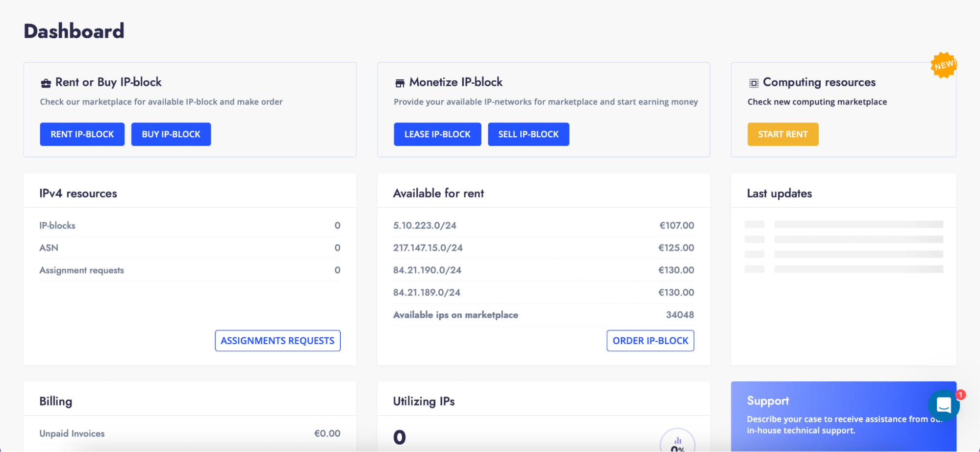Screen dimensions: 980x452
Task: Open the support chat bubble icon
Action: pos(943,405)
